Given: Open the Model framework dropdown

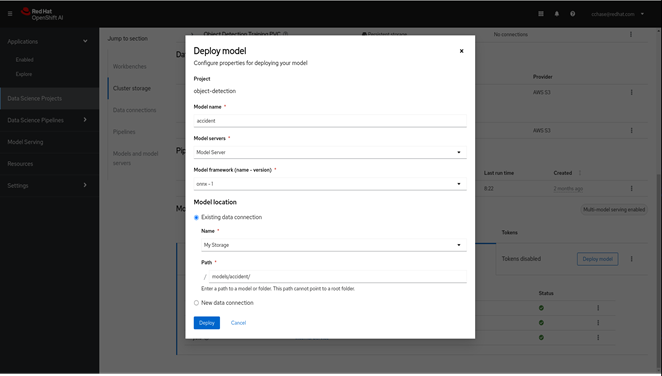Looking at the screenshot, I should coord(330,184).
